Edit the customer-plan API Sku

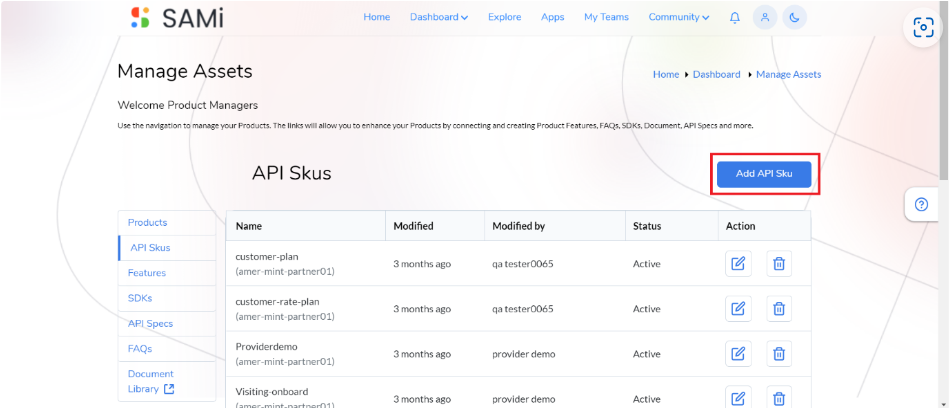click(738, 263)
